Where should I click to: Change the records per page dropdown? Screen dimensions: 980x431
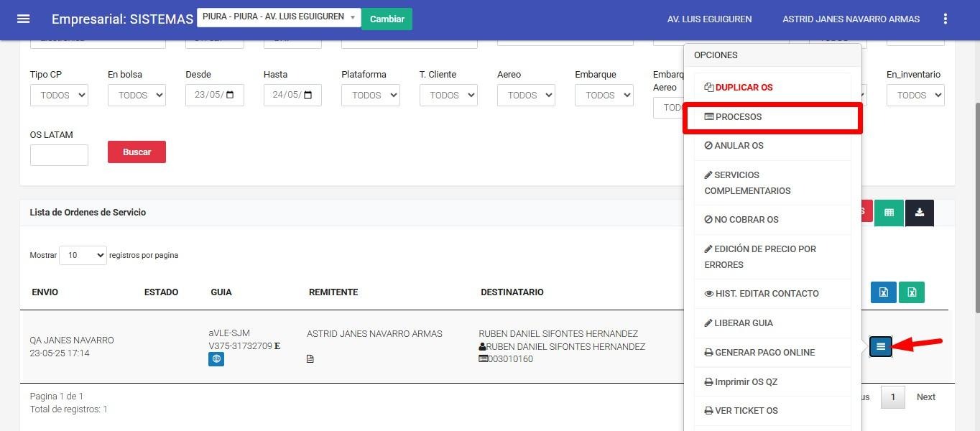pos(83,255)
